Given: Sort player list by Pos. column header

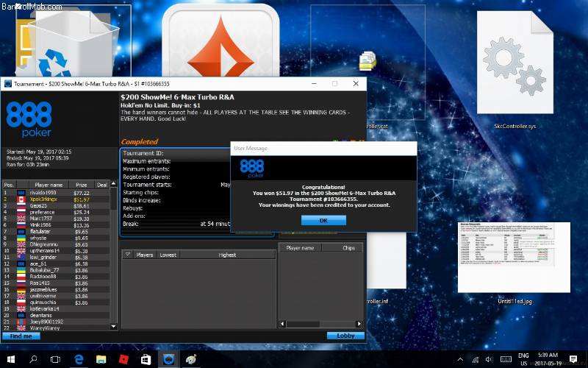Looking at the screenshot, I should 9,185.
